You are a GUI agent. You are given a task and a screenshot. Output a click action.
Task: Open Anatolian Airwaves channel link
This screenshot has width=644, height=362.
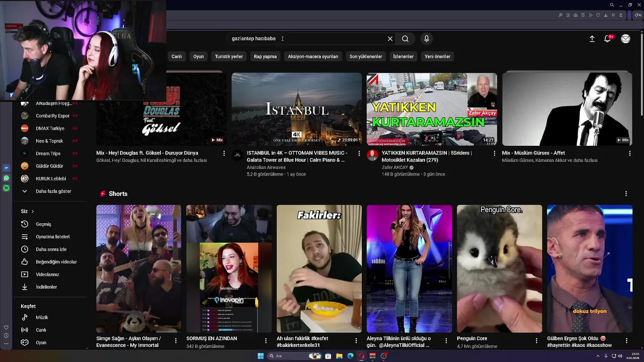(266, 167)
